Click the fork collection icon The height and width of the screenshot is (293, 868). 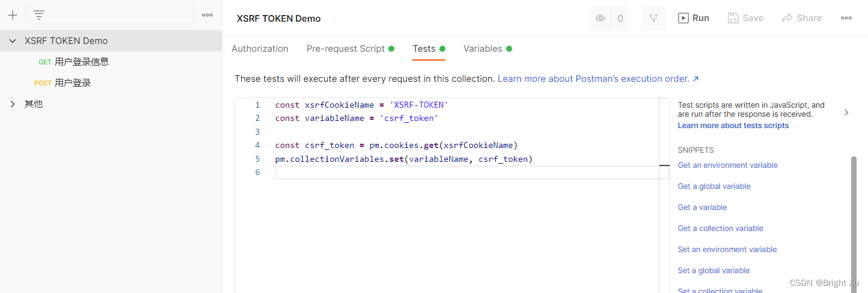653,18
